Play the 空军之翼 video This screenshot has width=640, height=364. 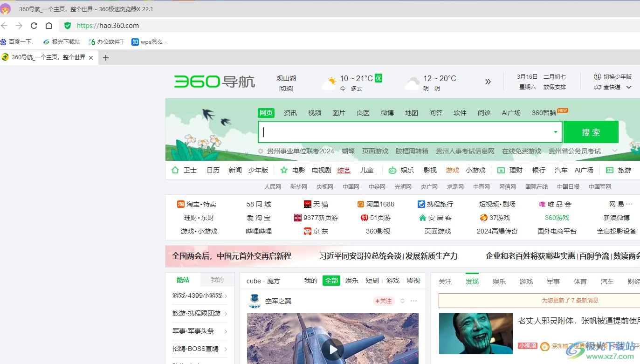333,349
